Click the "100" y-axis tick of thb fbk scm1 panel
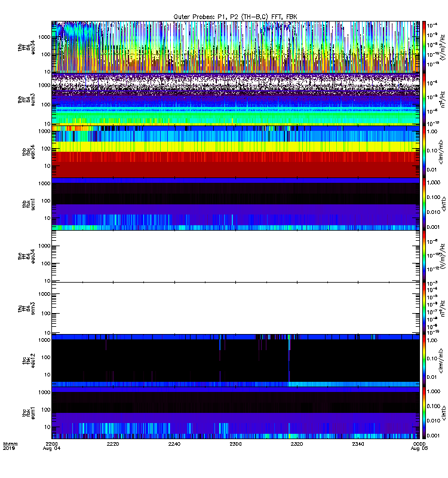The width and height of the screenshot is (448, 478). pyautogui.click(x=46, y=201)
